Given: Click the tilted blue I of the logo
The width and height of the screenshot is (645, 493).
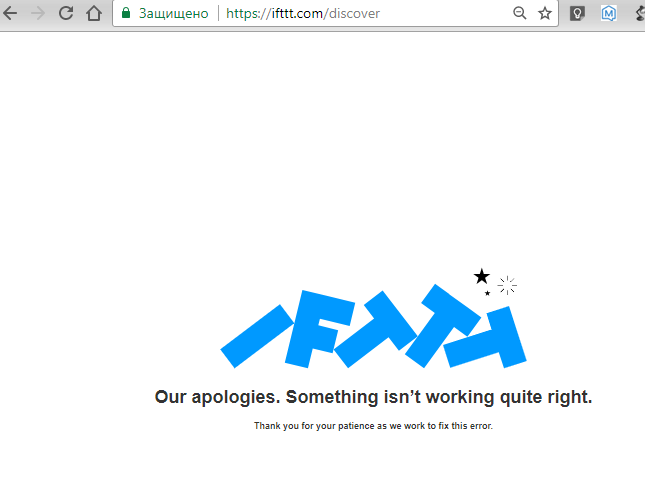Looking at the screenshot, I should [x=257, y=336].
